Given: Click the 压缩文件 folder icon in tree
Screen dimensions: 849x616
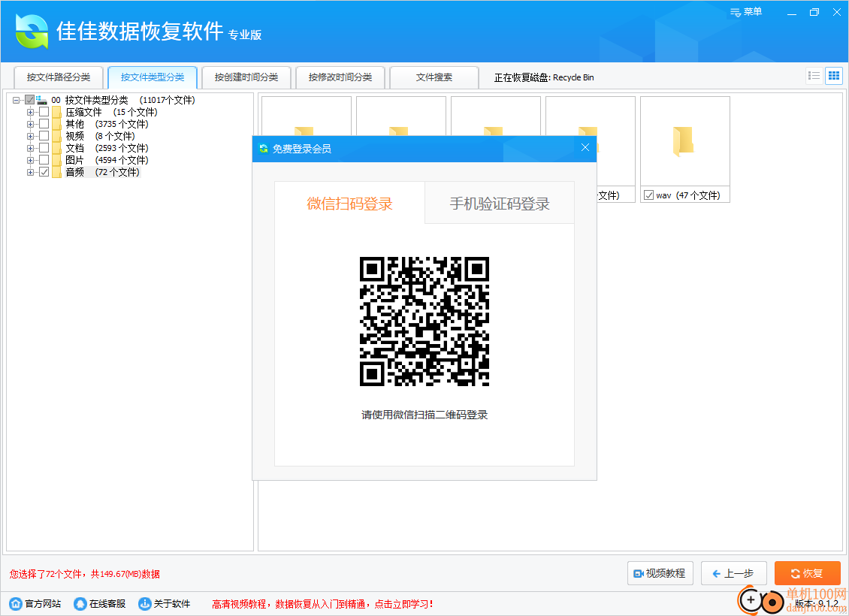Looking at the screenshot, I should (56, 112).
